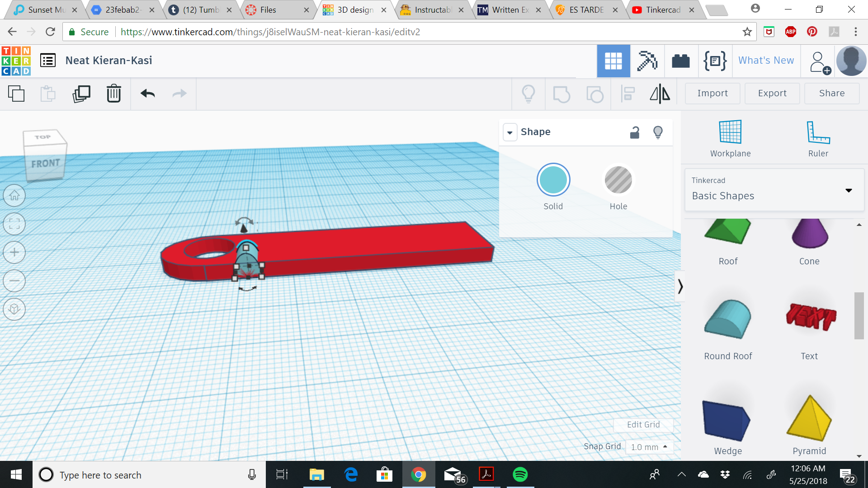Screen dimensions: 868x488
Task: Collapse the shapes sidebar chevron
Action: coord(679,286)
